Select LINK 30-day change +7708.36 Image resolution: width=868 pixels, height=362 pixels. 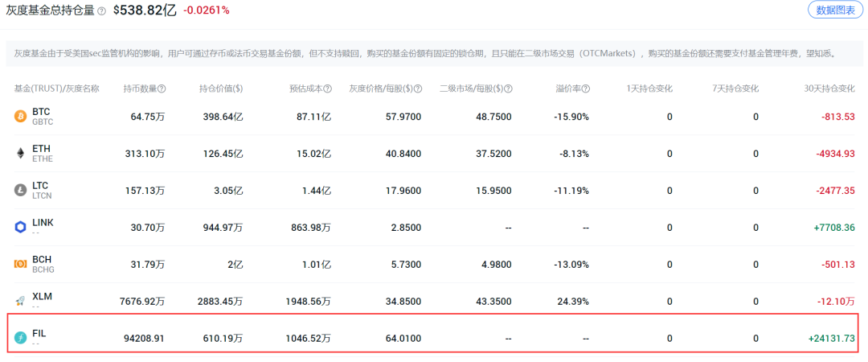click(833, 228)
